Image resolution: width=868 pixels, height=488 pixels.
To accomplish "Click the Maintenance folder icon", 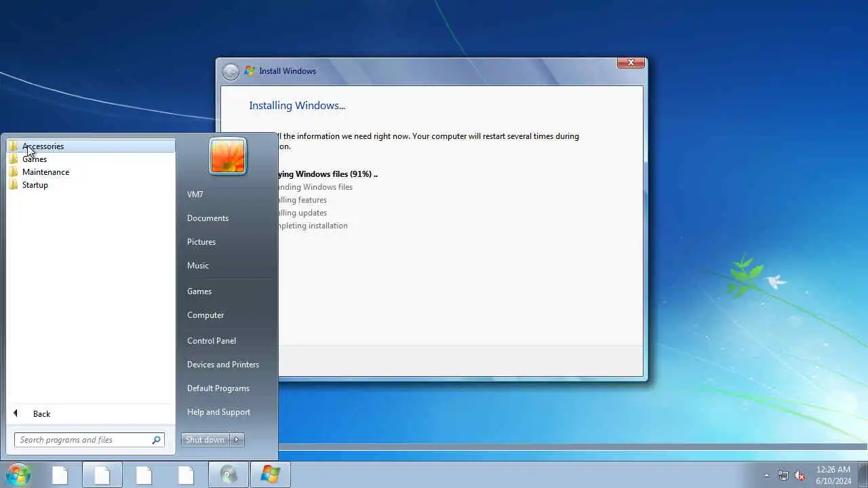I will pyautogui.click(x=14, y=171).
